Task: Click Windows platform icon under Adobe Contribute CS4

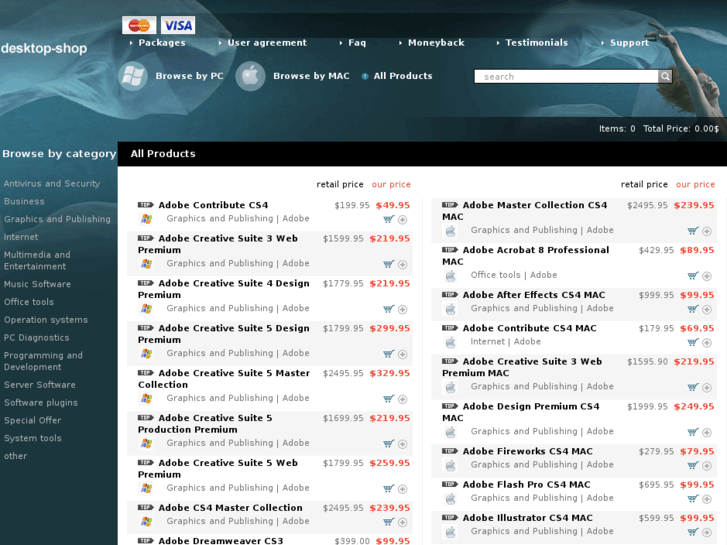Action: [x=147, y=219]
